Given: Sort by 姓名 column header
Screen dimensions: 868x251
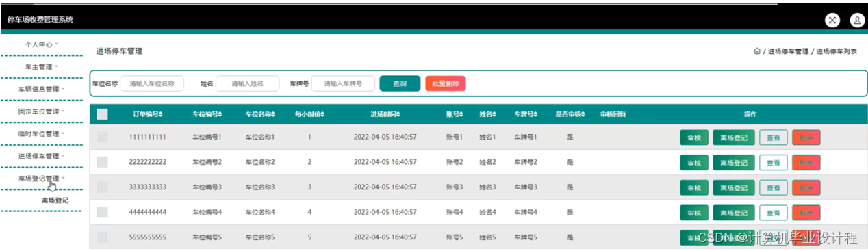Looking at the screenshot, I should [x=487, y=114].
